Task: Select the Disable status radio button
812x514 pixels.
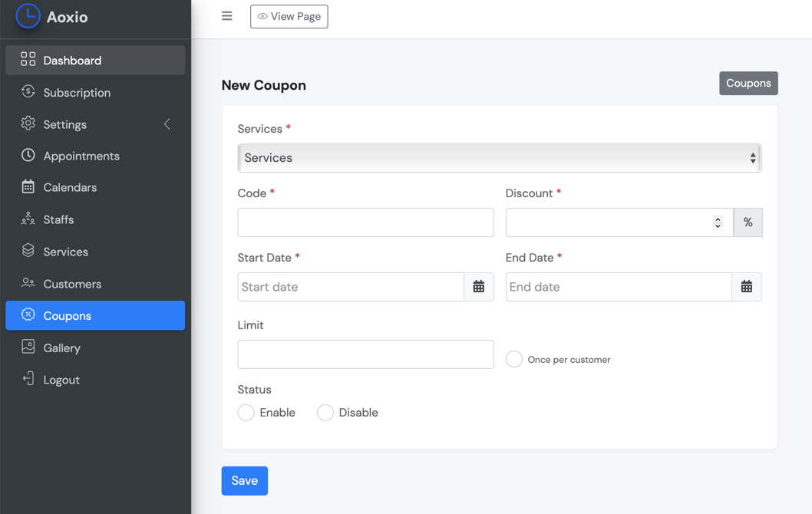Action: click(x=325, y=413)
